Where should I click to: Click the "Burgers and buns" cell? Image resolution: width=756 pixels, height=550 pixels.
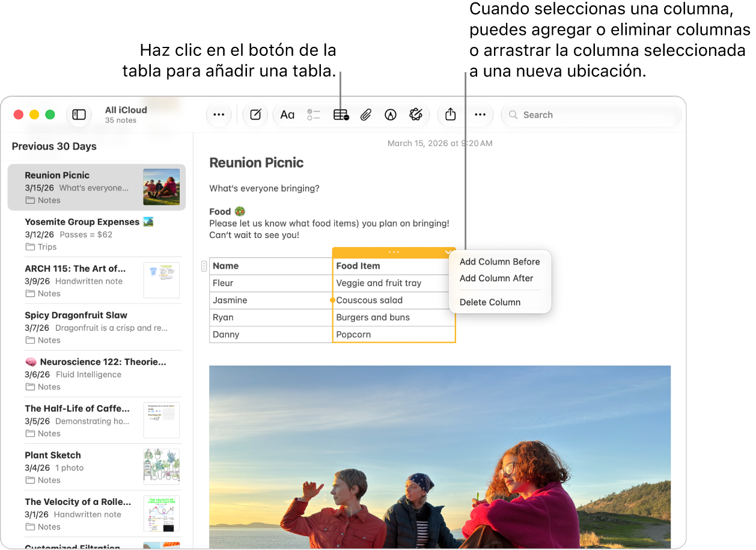click(x=394, y=317)
